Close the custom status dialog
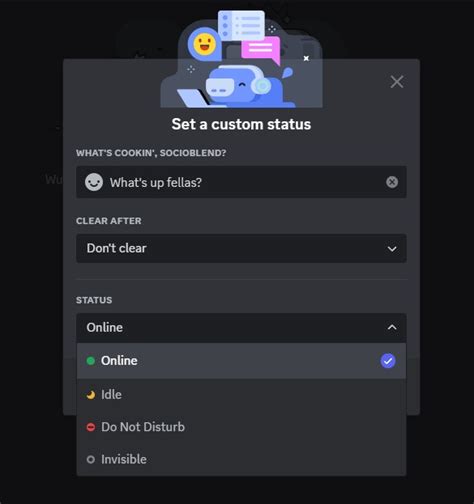The height and width of the screenshot is (504, 474). [397, 82]
